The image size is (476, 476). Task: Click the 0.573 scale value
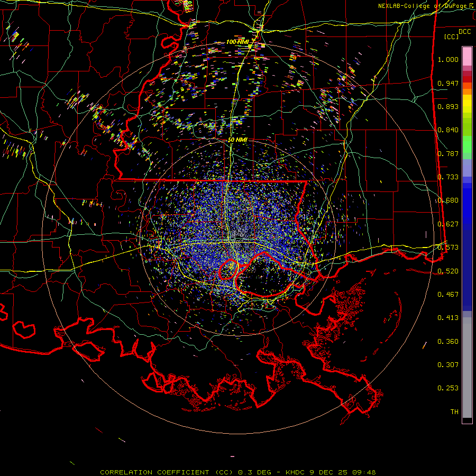tap(448, 248)
